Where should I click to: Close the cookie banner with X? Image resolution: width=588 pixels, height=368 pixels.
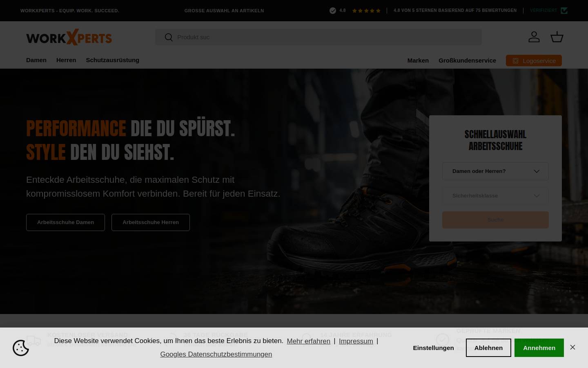pos(572,347)
